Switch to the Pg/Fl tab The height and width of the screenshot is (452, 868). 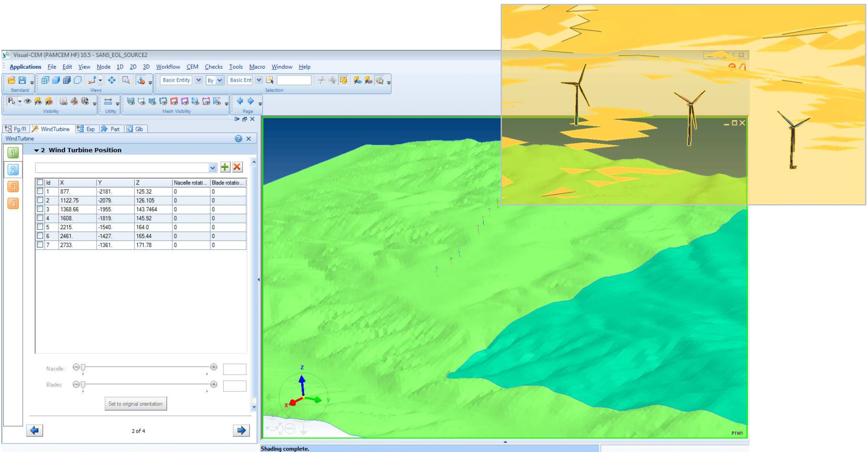point(16,129)
